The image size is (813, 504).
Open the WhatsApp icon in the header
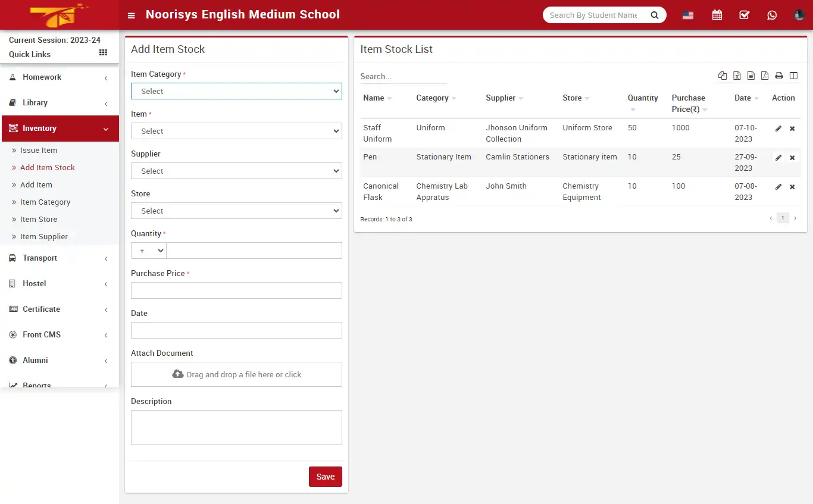(x=772, y=15)
